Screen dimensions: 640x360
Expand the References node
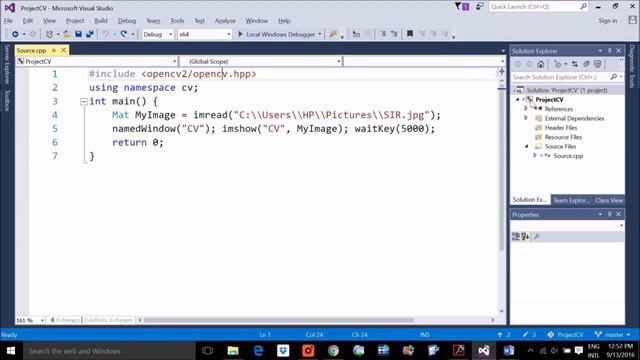click(526, 109)
